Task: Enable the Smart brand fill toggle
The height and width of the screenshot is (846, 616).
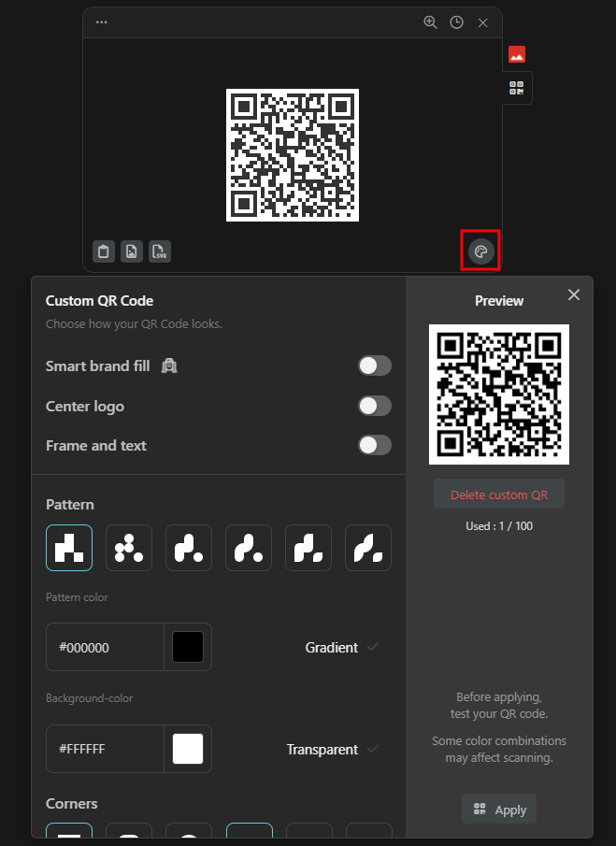Action: pyautogui.click(x=375, y=366)
